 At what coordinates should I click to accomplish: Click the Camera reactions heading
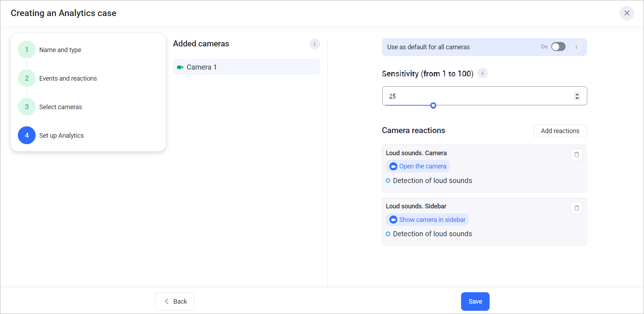pyautogui.click(x=413, y=130)
